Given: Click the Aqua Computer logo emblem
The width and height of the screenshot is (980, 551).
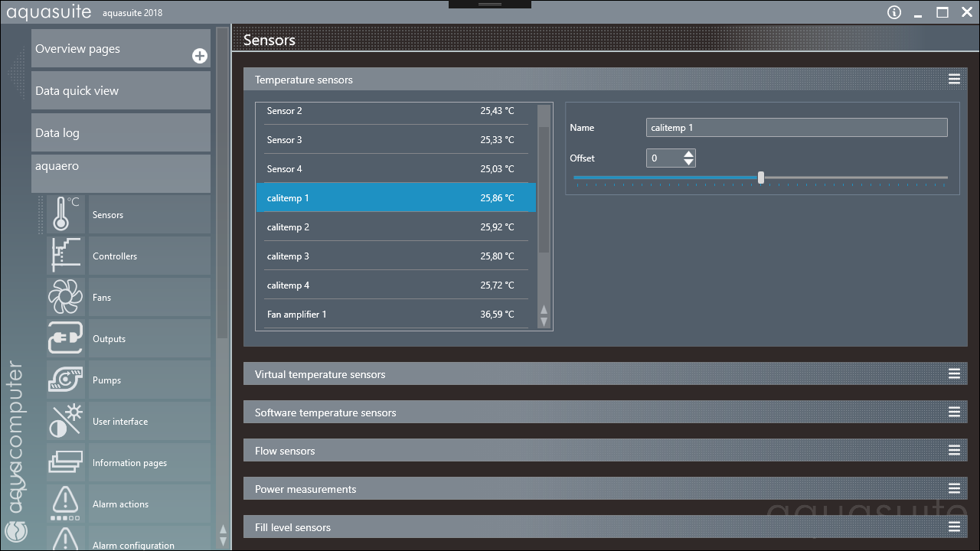Looking at the screenshot, I should (x=16, y=531).
